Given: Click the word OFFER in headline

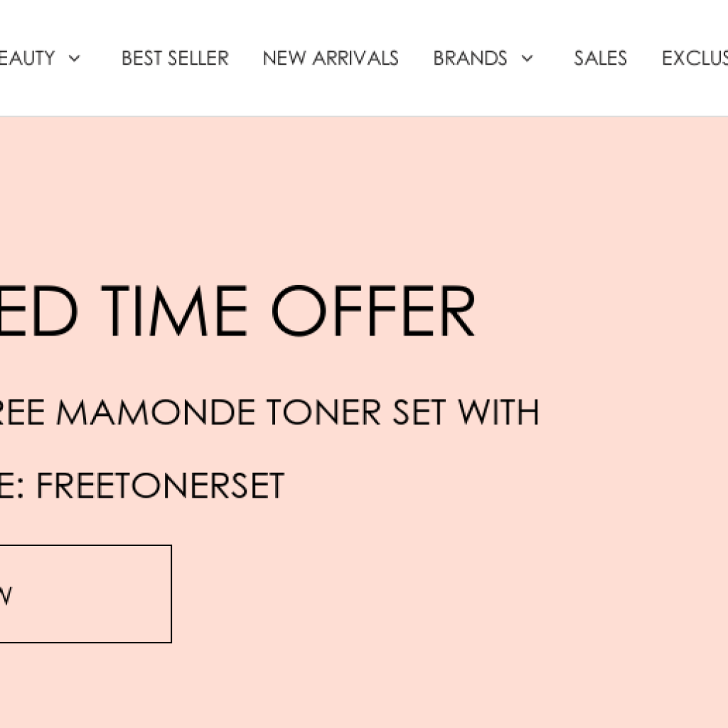Looking at the screenshot, I should pos(373,311).
